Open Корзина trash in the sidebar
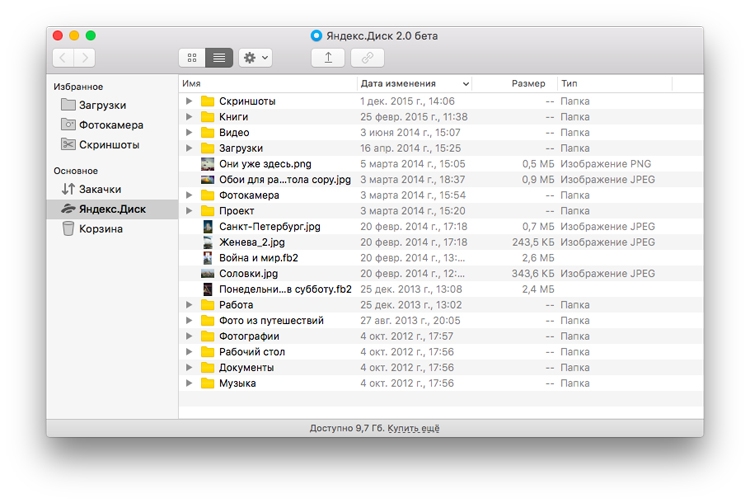750x503 pixels. 101,229
